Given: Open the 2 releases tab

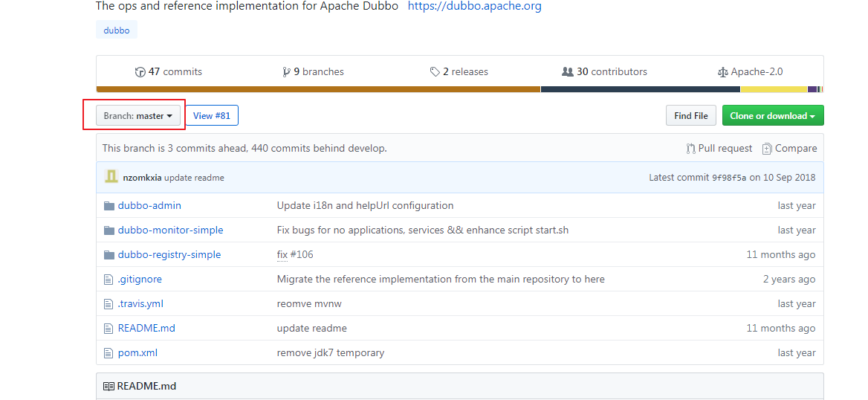Looking at the screenshot, I should point(459,72).
